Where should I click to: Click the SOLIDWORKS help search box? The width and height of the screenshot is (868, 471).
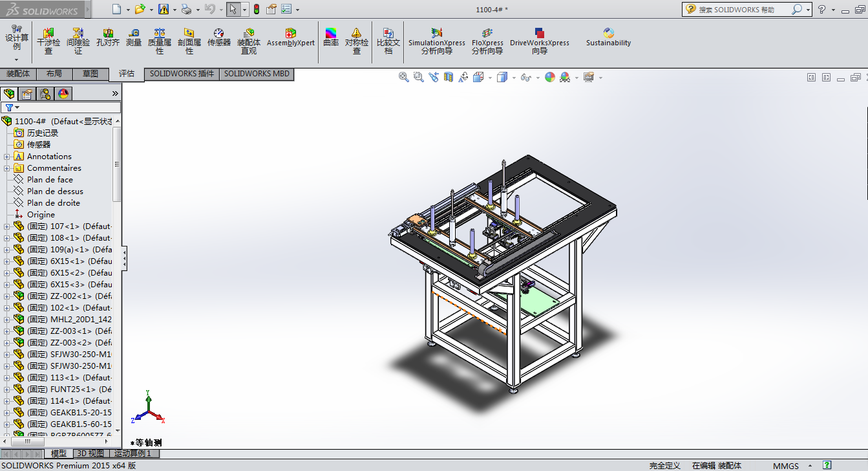[742, 10]
